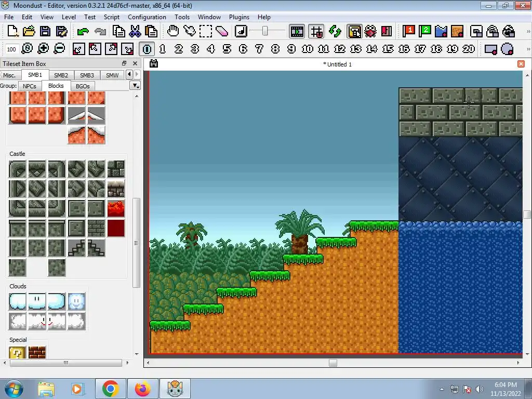This screenshot has height=399, width=532.
Task: Click the music note playback button
Action: (x=241, y=31)
